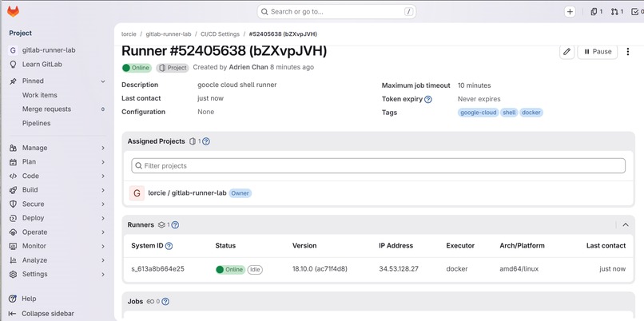
Task: Click the shell tag badge
Action: (x=509, y=113)
